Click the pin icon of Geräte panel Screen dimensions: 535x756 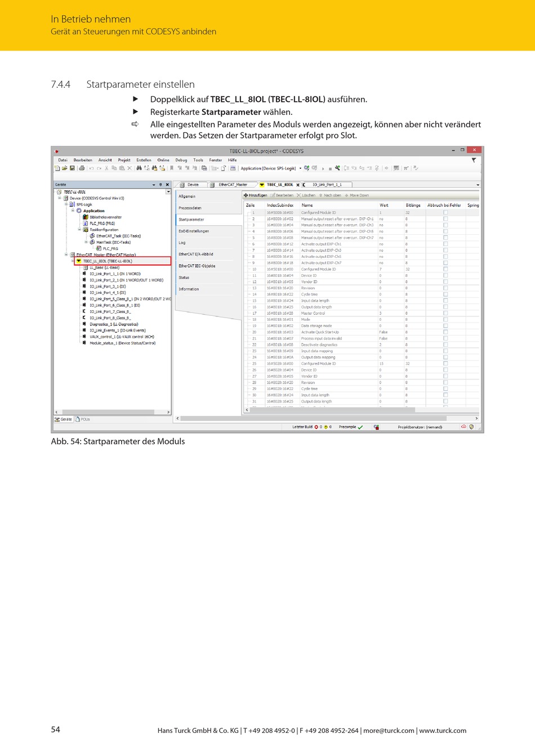click(160, 185)
